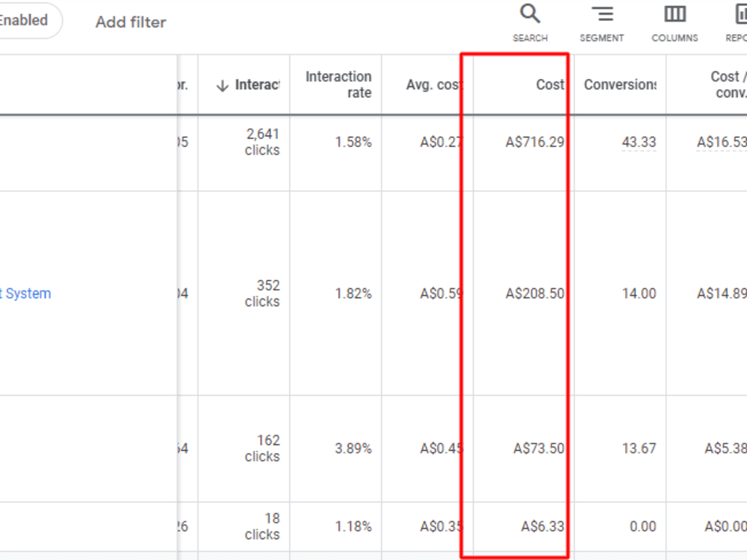Click the 1.18% interaction rate value
747x560 pixels.
[353, 526]
